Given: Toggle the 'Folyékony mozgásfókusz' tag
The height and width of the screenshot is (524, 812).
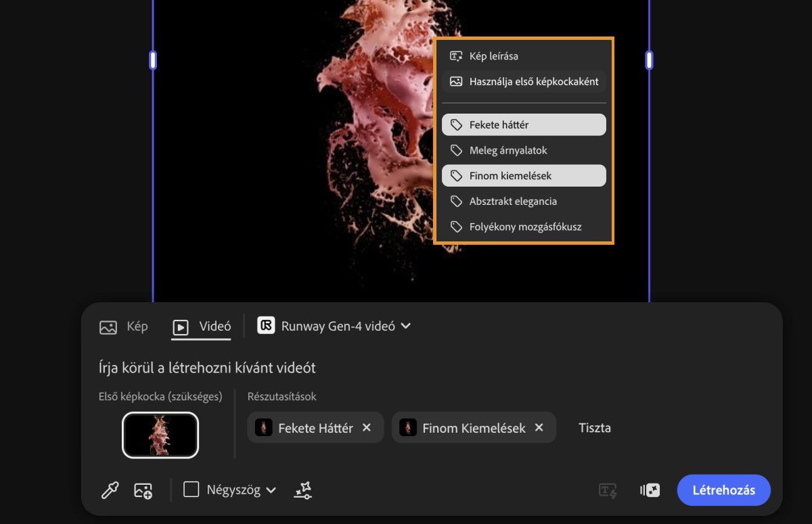Looking at the screenshot, I should pyautogui.click(x=524, y=227).
